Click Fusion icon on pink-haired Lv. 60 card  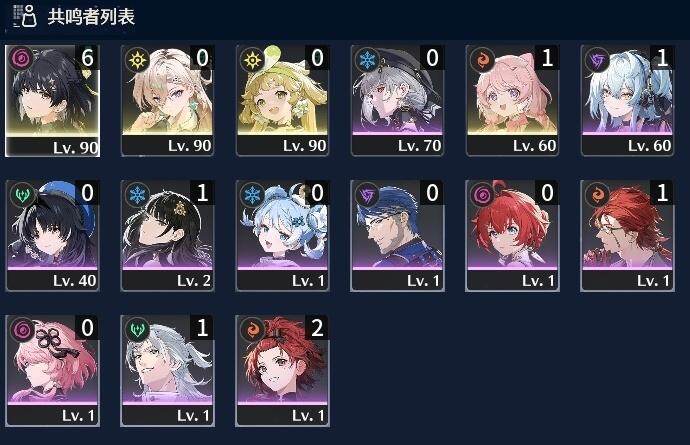(x=482, y=59)
